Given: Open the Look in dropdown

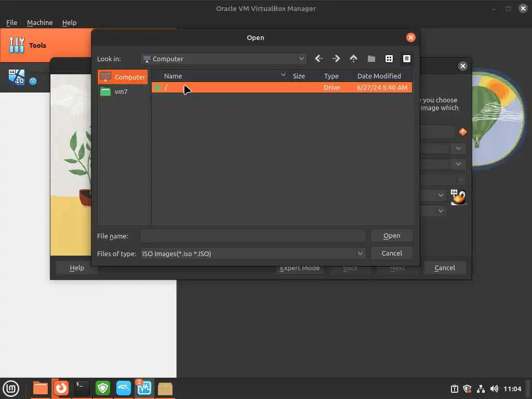Looking at the screenshot, I should click(224, 59).
